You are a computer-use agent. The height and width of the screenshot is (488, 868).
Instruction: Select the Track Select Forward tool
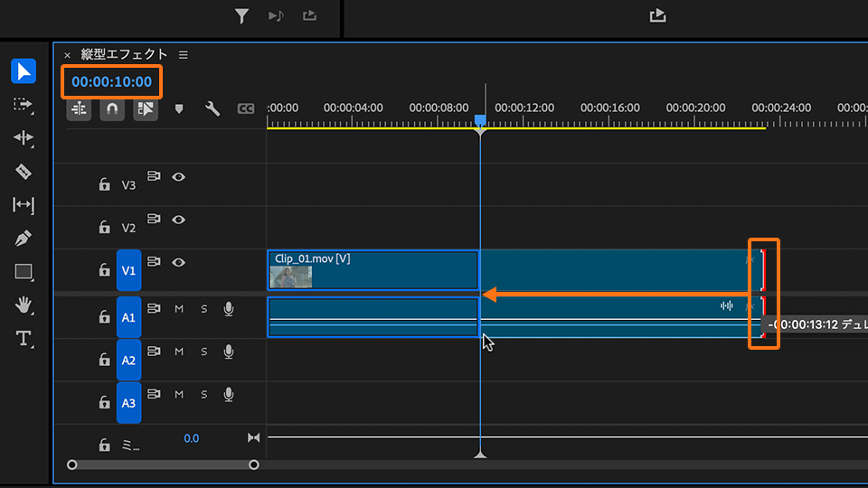(24, 104)
